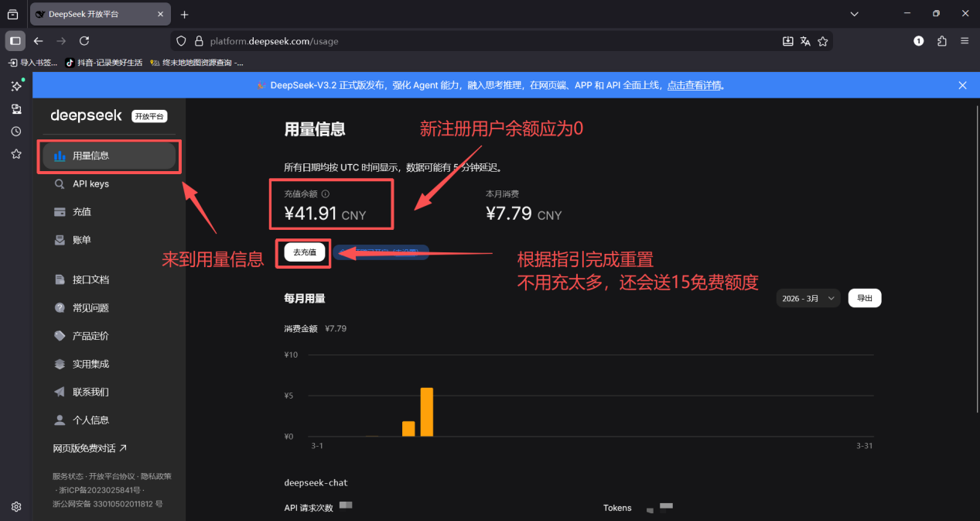
Task: Open the 抖音-记录美好生活 bookmark
Action: [104, 63]
